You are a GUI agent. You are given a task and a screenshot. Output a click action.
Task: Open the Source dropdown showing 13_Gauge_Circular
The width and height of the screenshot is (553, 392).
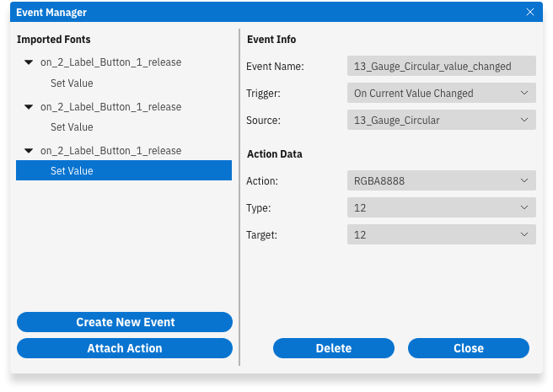pyautogui.click(x=442, y=120)
